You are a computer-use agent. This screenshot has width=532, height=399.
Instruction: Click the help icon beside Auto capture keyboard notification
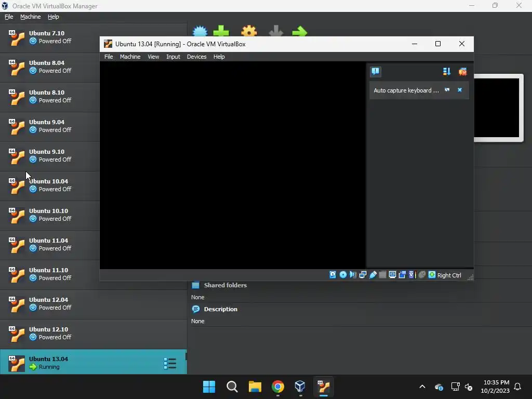click(x=447, y=90)
